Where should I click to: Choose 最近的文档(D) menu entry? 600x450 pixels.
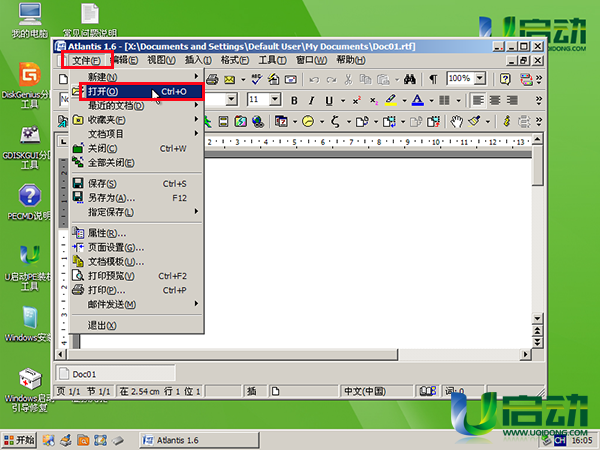tap(137, 105)
